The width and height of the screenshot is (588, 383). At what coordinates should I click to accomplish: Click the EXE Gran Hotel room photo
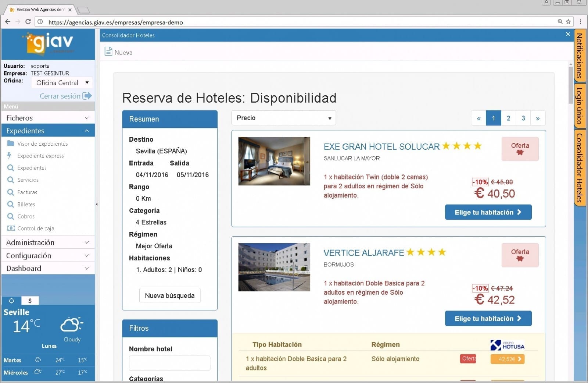[274, 161]
